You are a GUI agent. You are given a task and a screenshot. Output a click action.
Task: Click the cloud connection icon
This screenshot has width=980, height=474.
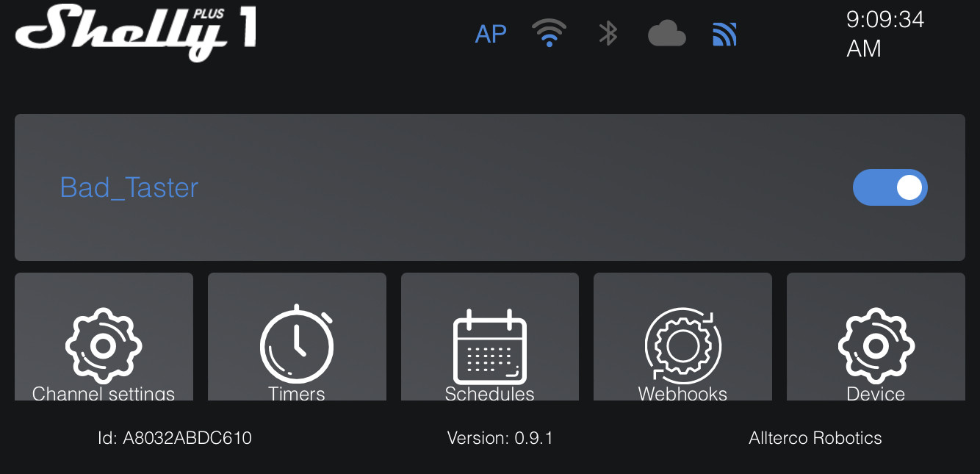667,34
